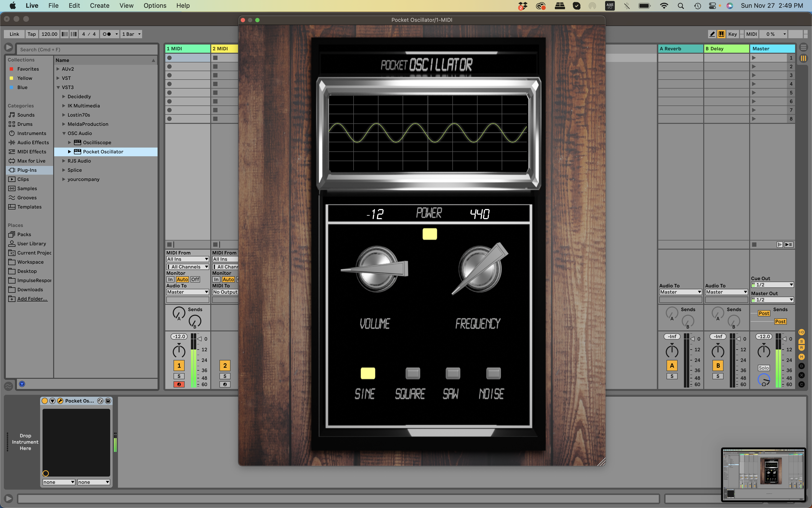
Task: Open the View menu
Action: tap(126, 5)
